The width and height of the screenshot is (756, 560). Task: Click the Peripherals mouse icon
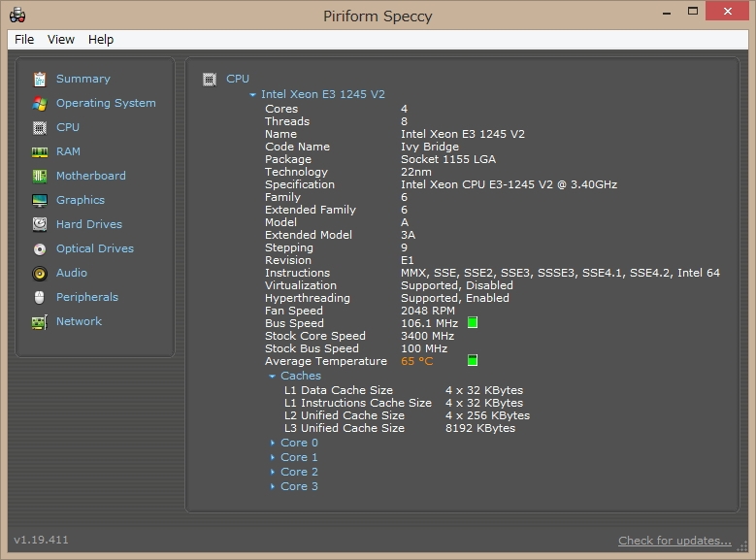tap(39, 297)
